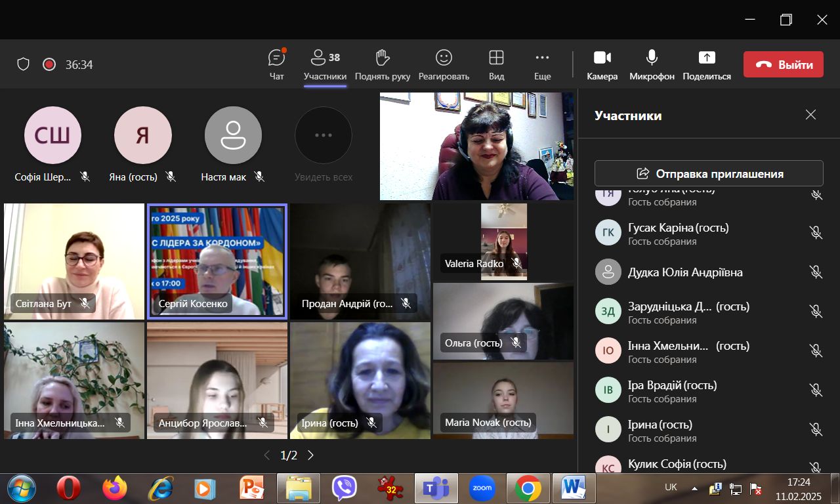Select Сергій Косенко video tile
Image resolution: width=840 pixels, height=504 pixels.
[x=217, y=261]
